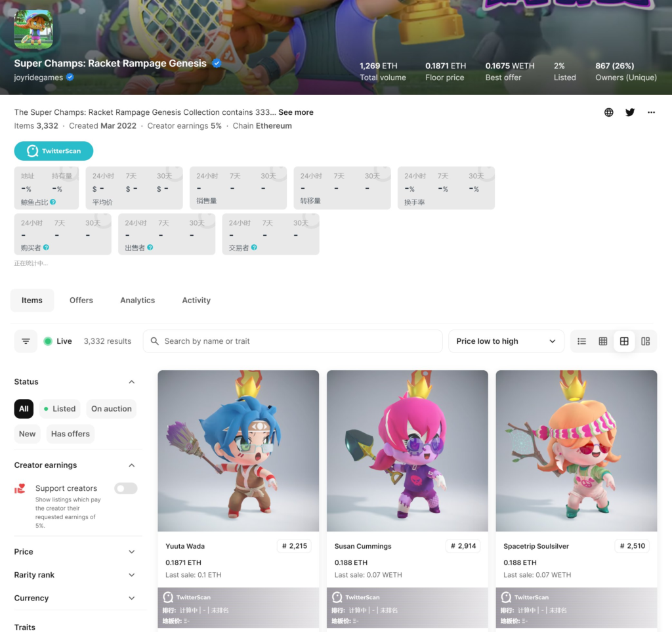The width and height of the screenshot is (672, 632).
Task: Open the Yuuta Wada NFT thumbnail
Action: pyautogui.click(x=238, y=451)
